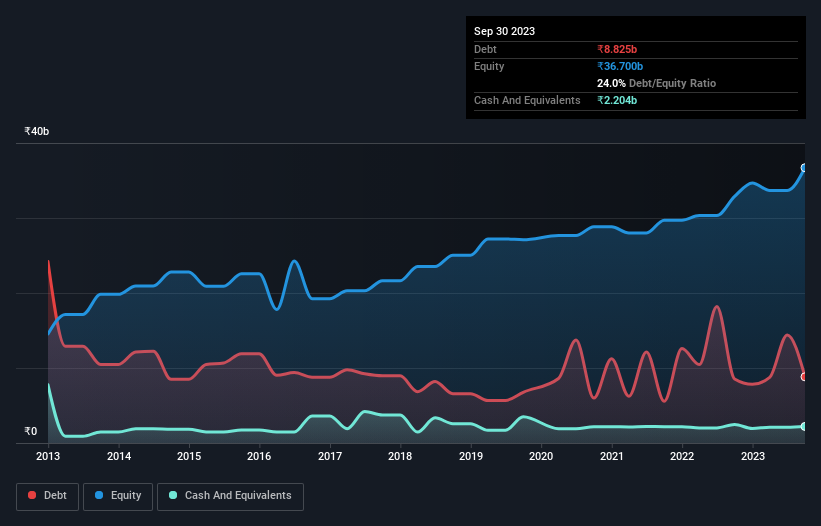The width and height of the screenshot is (821, 526).
Task: Select the Equity endpoint marker at Sep 2023
Action: click(804, 168)
